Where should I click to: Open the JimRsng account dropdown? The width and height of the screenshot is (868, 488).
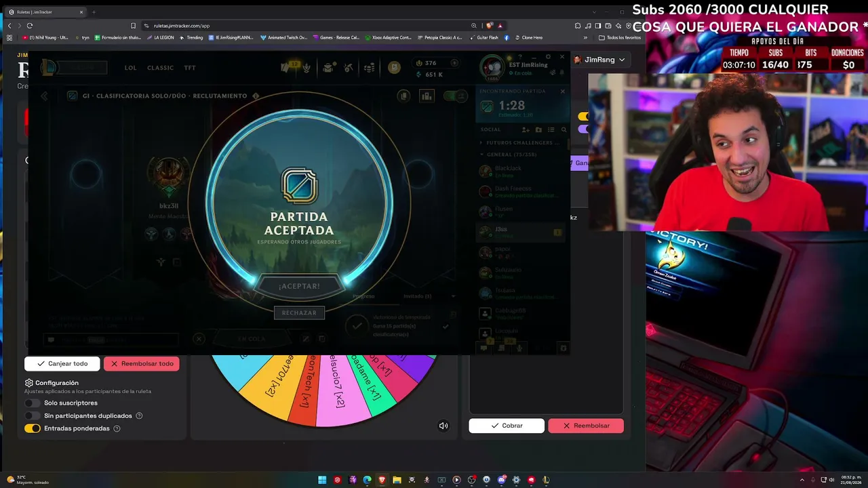tap(599, 60)
